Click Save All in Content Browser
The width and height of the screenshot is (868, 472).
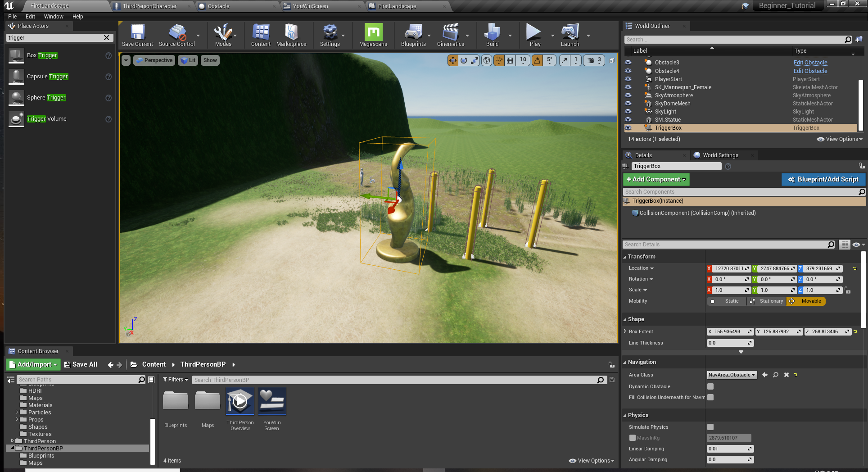[x=81, y=364]
